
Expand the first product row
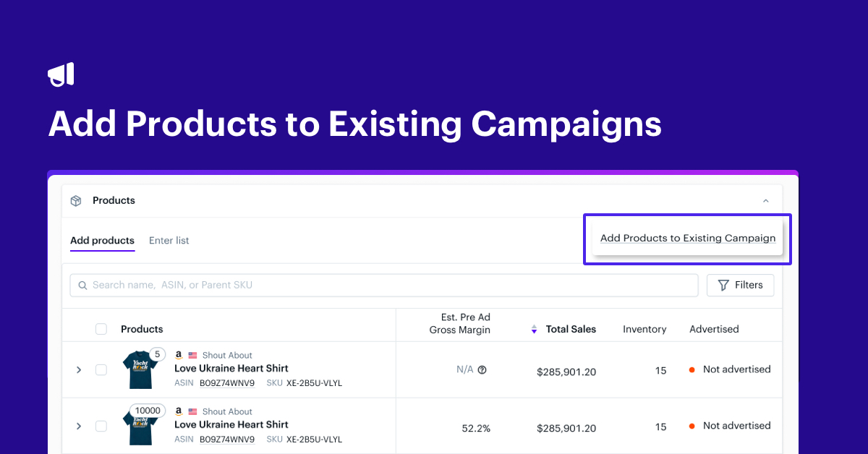(79, 369)
